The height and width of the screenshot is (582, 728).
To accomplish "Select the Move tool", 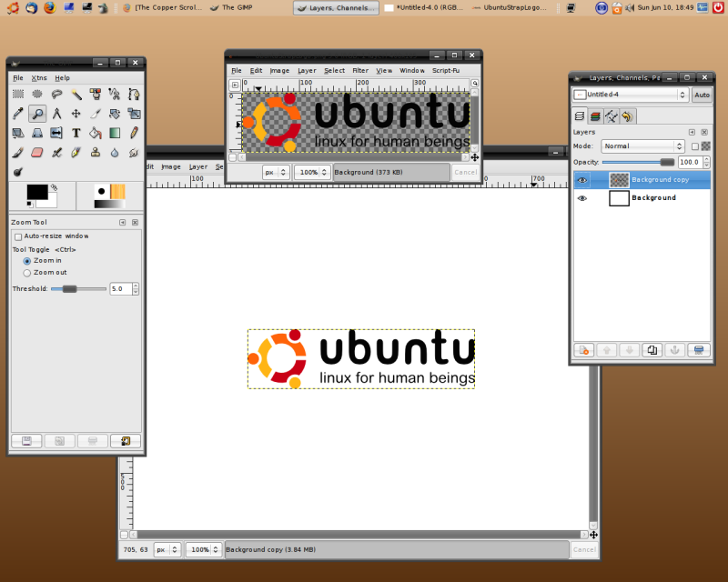I will point(76,114).
